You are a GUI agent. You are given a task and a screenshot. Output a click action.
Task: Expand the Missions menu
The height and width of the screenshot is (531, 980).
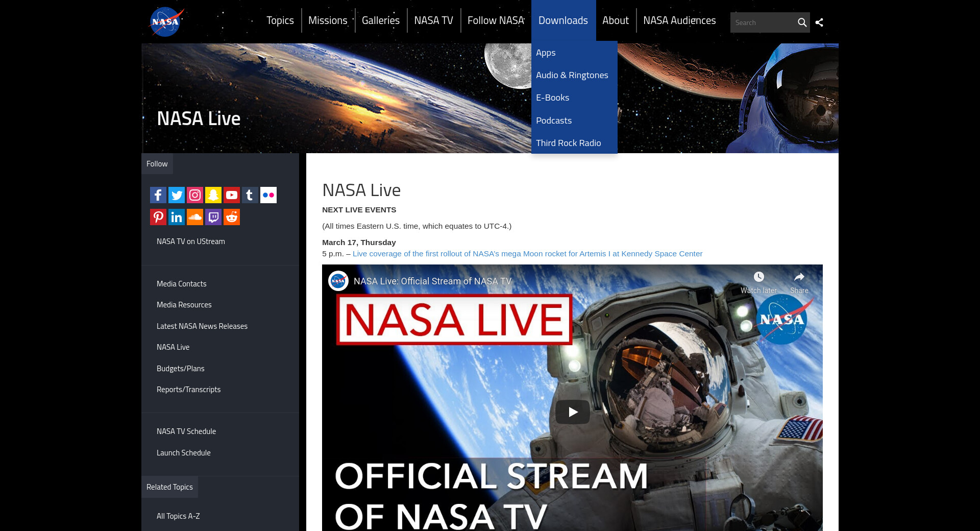point(328,20)
